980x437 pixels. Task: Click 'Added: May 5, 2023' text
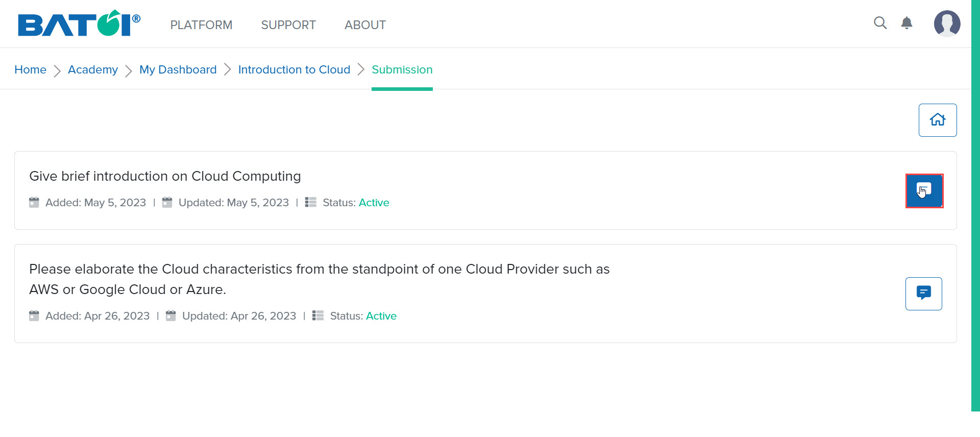(96, 203)
